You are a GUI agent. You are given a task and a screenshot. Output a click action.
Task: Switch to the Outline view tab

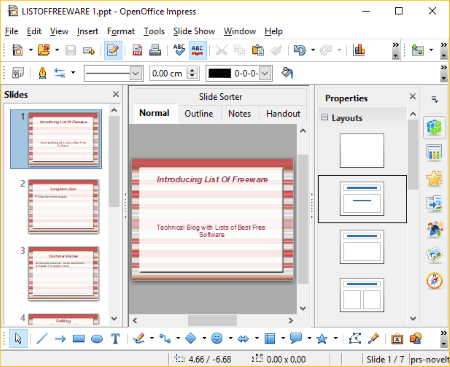[199, 114]
